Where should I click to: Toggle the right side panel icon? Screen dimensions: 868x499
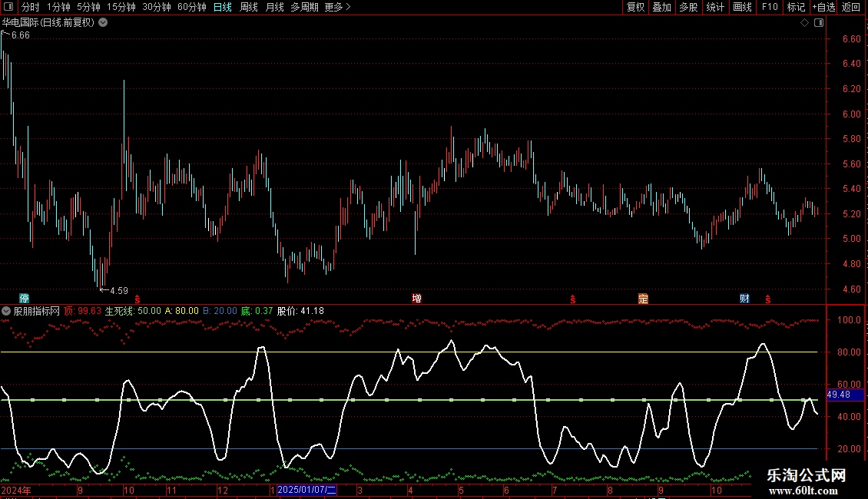(x=818, y=23)
